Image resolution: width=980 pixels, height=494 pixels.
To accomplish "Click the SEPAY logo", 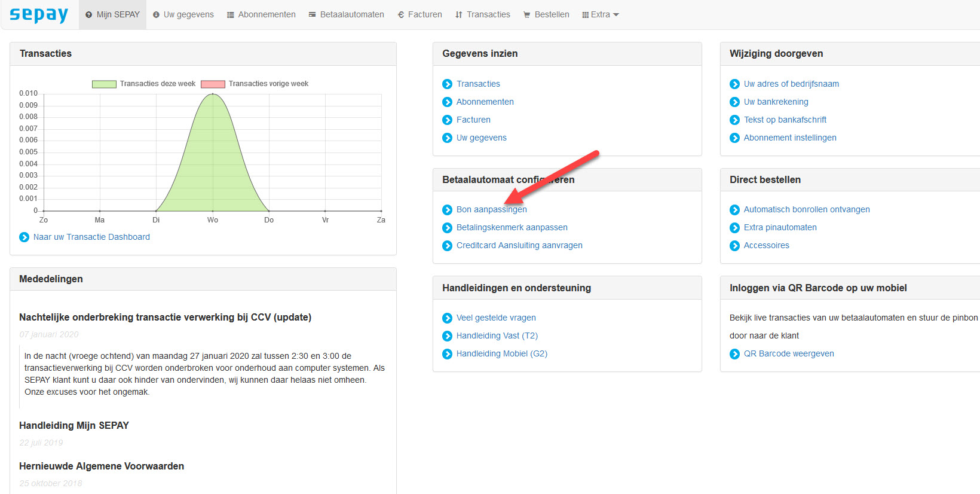I will click(x=39, y=14).
